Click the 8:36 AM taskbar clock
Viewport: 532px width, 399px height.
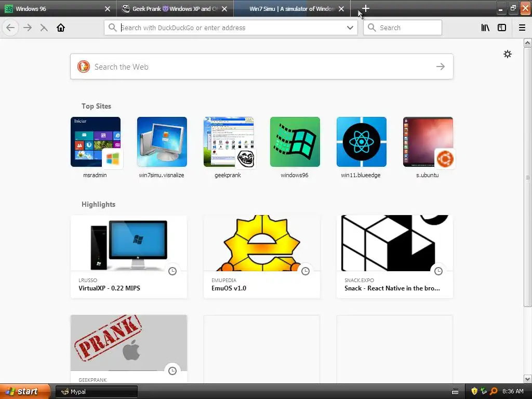(513, 391)
